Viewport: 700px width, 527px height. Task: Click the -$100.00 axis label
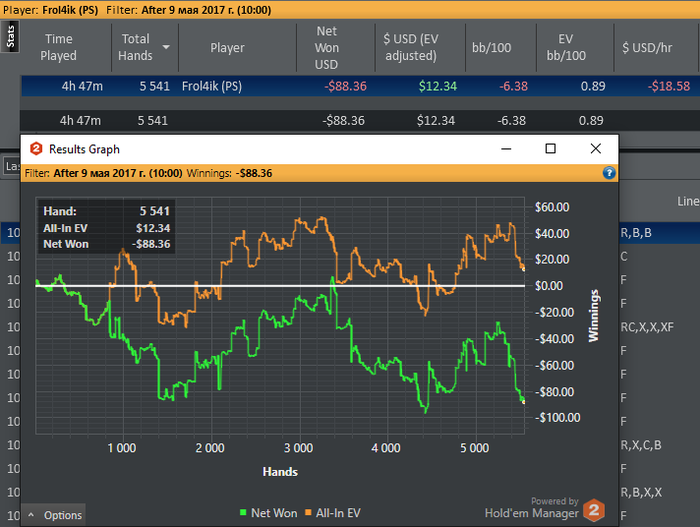(558, 418)
